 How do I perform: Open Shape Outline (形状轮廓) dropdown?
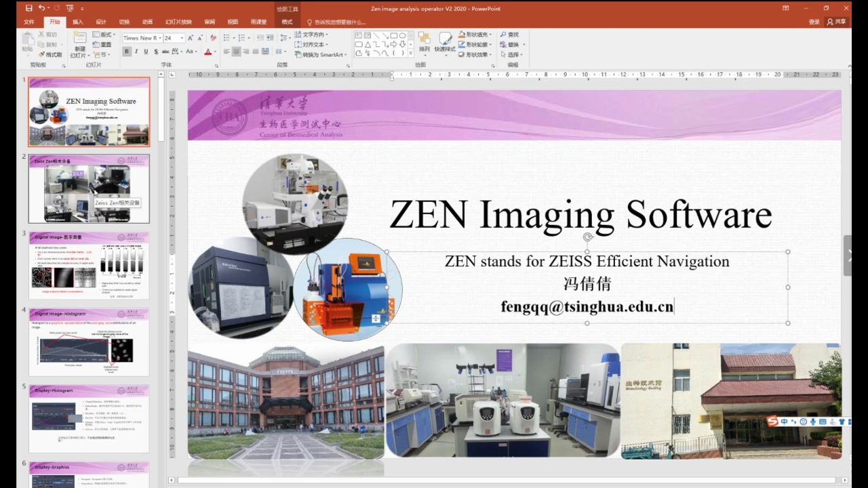474,45
